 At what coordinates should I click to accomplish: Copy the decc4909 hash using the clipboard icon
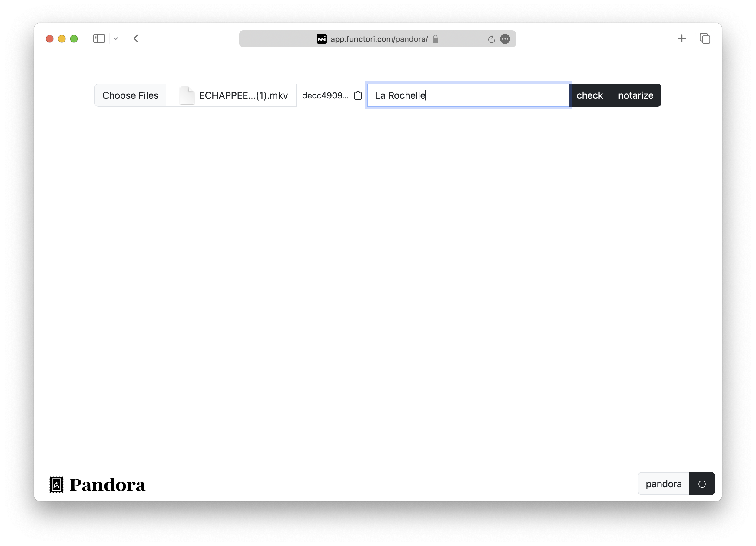(358, 95)
